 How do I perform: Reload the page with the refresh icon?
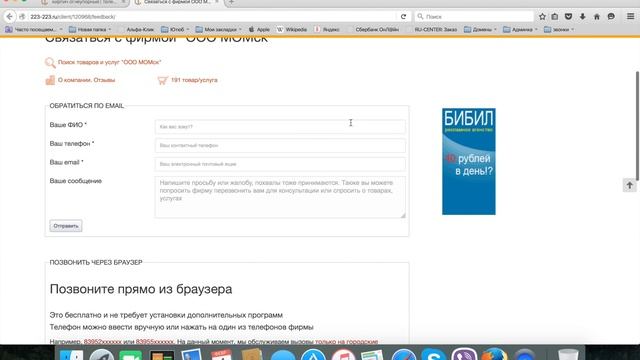pyautogui.click(x=403, y=17)
